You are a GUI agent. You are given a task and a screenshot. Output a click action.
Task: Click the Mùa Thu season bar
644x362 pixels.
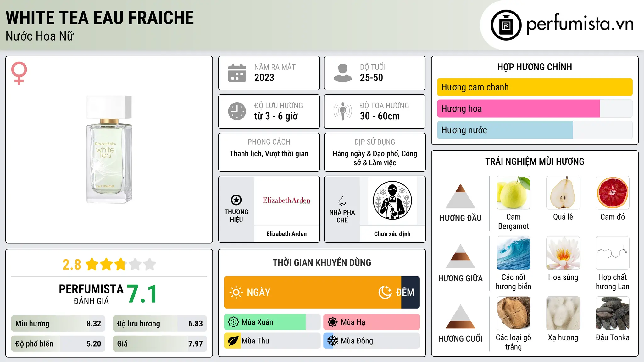(x=272, y=341)
